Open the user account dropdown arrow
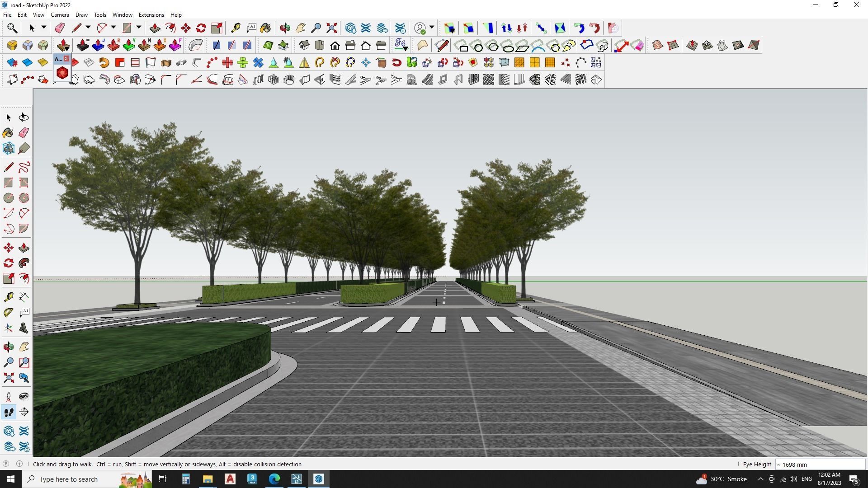This screenshot has width=868, height=488. click(x=432, y=28)
